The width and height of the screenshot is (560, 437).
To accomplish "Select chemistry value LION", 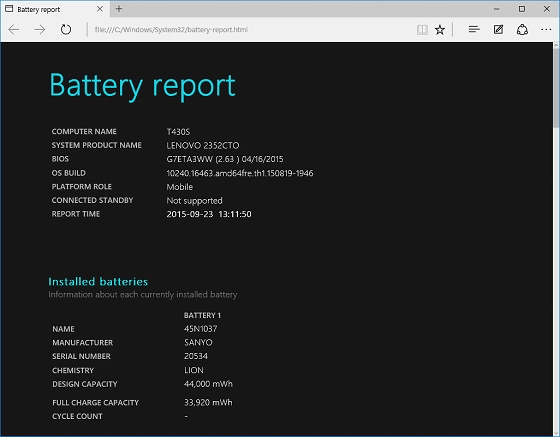I will point(194,370).
